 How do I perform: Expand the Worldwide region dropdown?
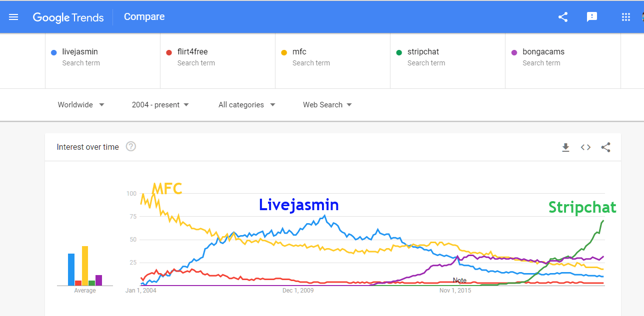[x=81, y=105]
